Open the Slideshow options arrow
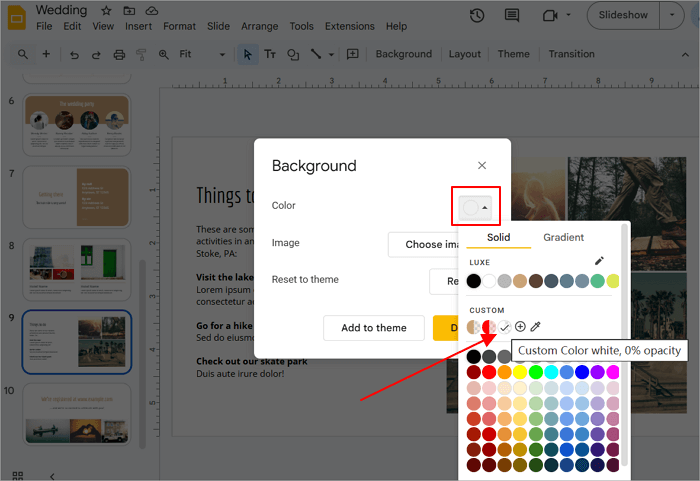 [672, 15]
